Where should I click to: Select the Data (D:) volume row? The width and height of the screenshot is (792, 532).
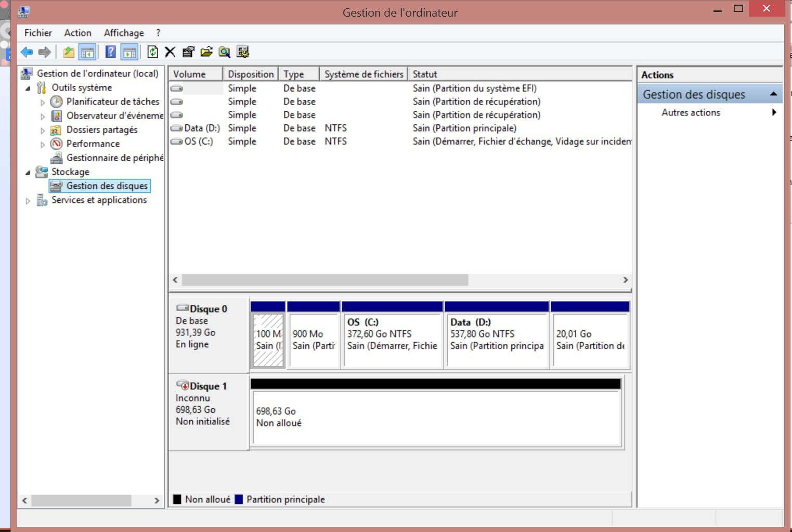click(x=400, y=128)
